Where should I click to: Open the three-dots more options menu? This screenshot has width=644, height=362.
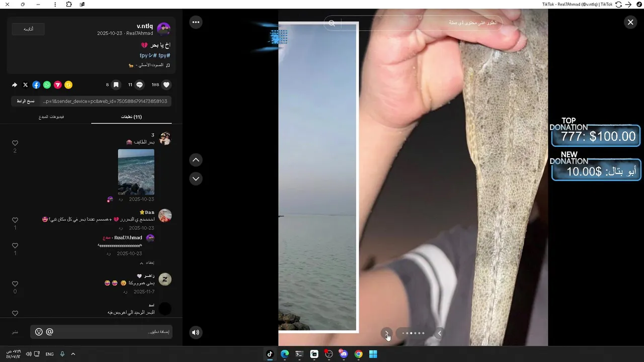196,22
